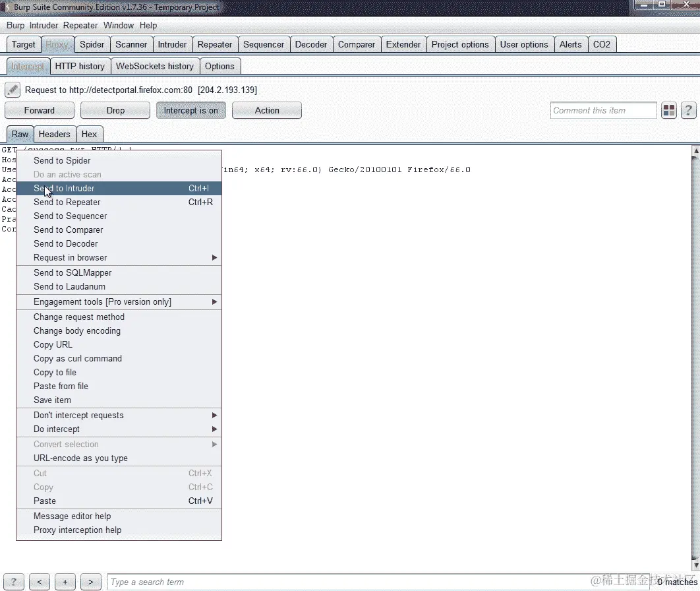This screenshot has height=591, width=700.
Task: Choose 'Send to Spider' from context menu
Action: click(x=119, y=160)
